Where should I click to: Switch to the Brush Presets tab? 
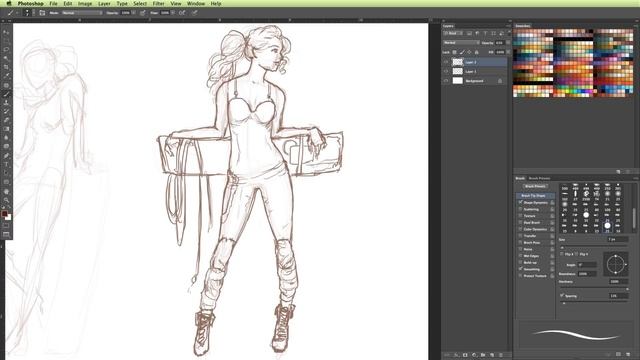coord(539,178)
